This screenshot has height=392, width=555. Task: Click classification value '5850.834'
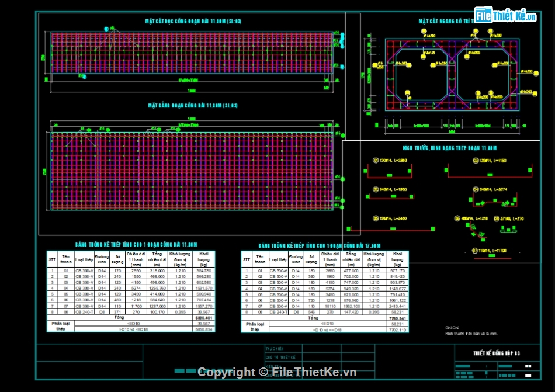click(204, 329)
